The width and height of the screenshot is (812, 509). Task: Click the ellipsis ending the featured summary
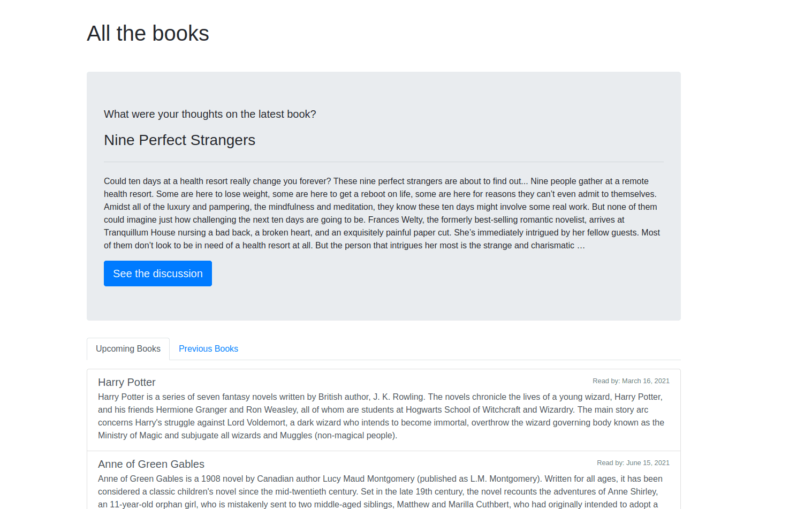581,246
